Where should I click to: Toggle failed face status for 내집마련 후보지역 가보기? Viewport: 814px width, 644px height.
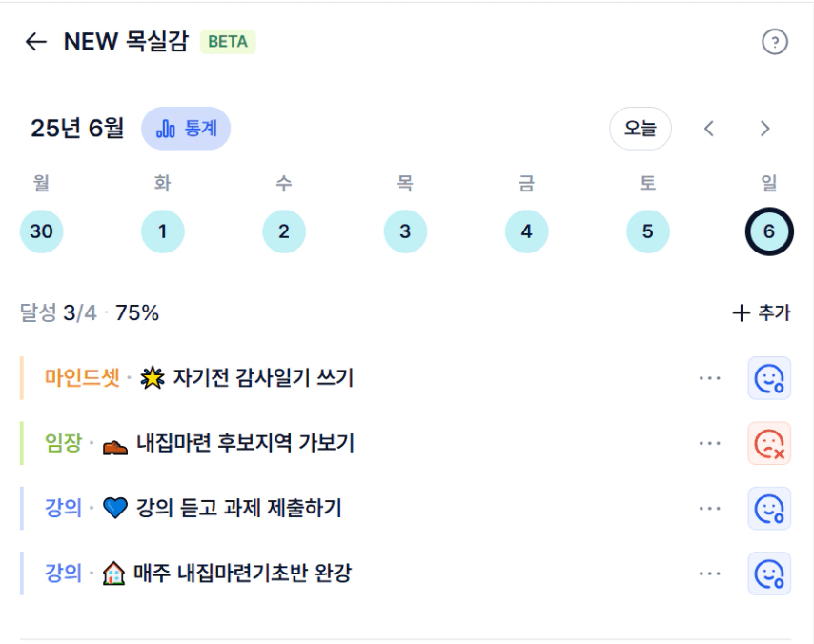[x=769, y=443]
